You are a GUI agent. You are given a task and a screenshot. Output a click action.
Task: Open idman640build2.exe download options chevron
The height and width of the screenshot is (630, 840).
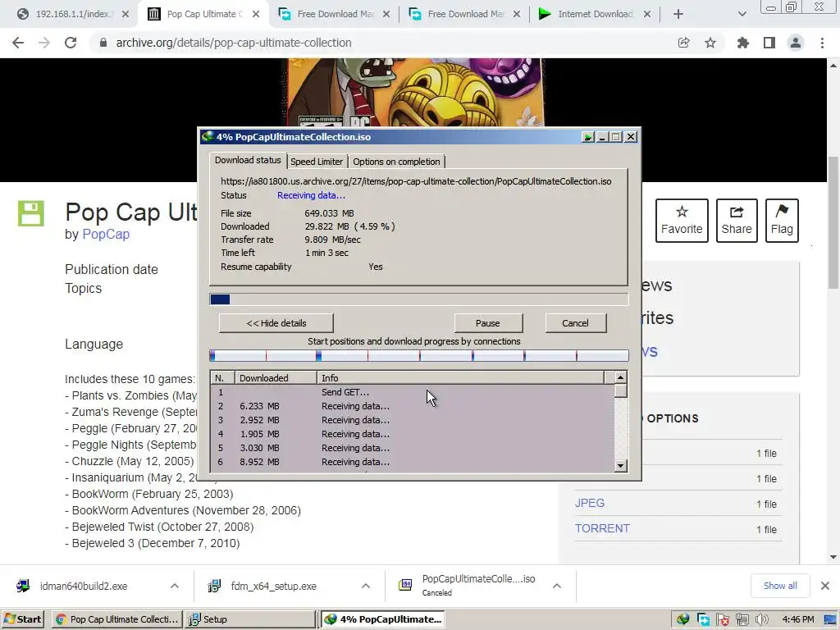click(175, 586)
